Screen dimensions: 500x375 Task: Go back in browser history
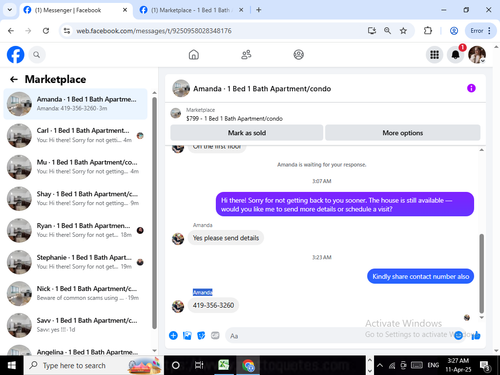[x=11, y=31]
